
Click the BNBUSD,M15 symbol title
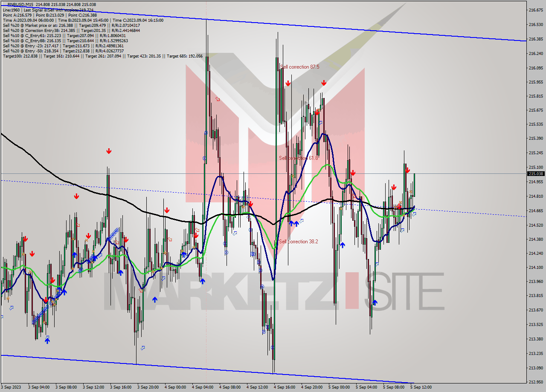20,5
